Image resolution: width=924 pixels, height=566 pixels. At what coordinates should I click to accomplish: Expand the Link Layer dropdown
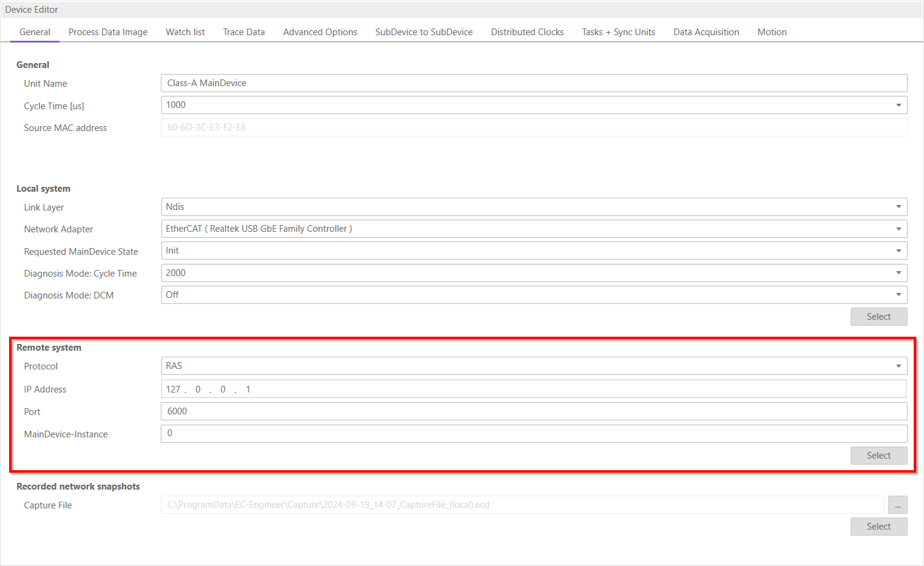(x=898, y=207)
